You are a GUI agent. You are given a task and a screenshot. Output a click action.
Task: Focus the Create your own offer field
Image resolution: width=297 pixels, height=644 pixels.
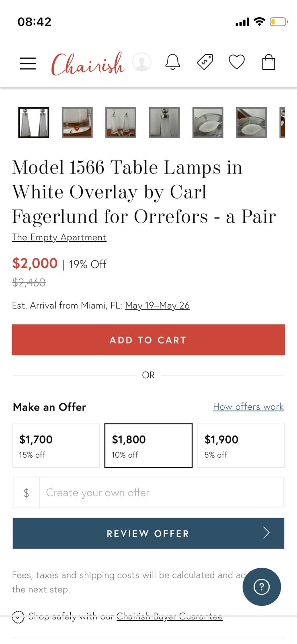tap(162, 492)
